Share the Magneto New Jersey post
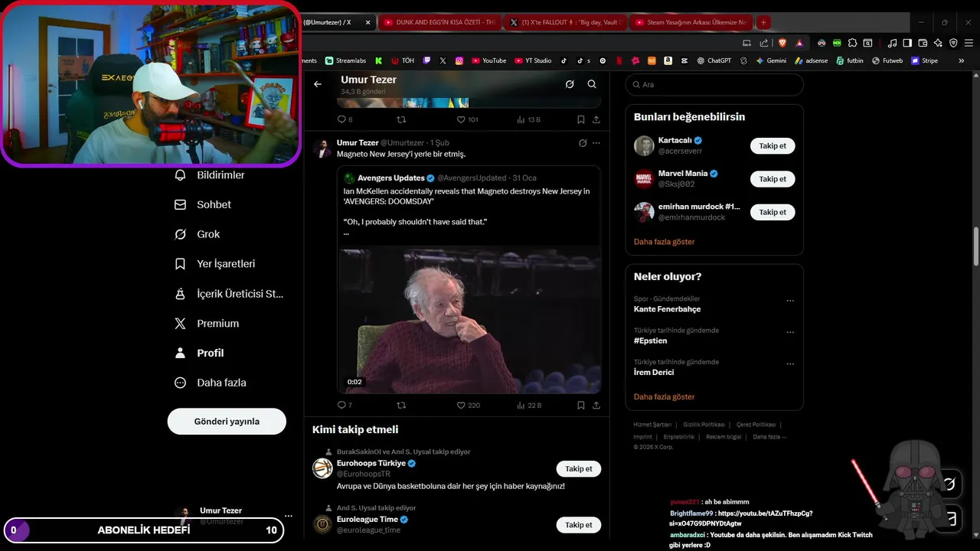 pos(596,405)
